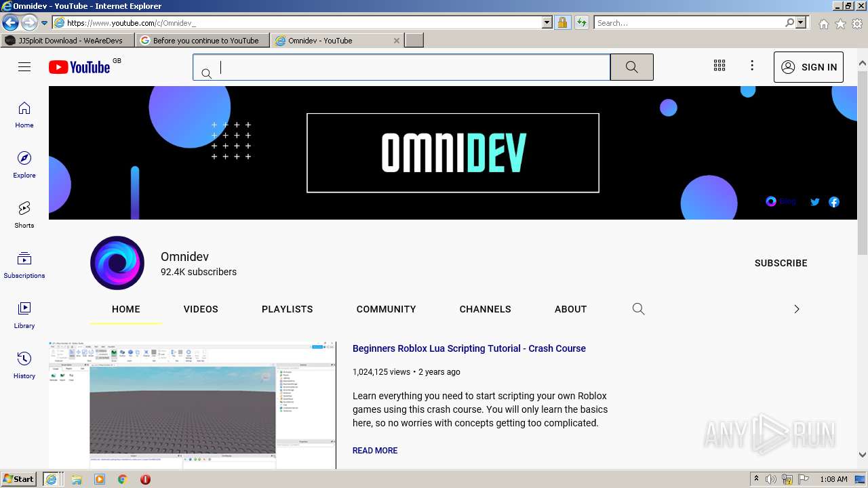This screenshot has width=868, height=488.
Task: Go to Home in YouTube sidebar
Action: click(x=24, y=115)
